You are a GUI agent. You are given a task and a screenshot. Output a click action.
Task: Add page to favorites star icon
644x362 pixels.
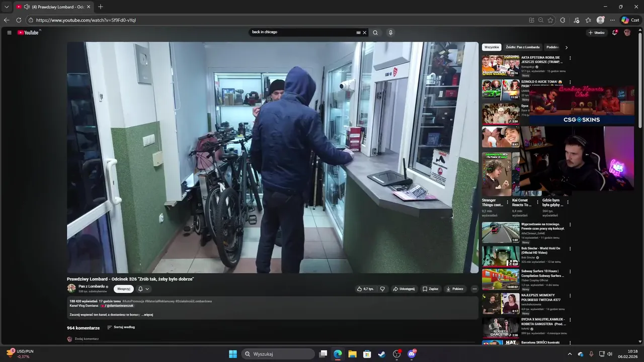click(550, 20)
